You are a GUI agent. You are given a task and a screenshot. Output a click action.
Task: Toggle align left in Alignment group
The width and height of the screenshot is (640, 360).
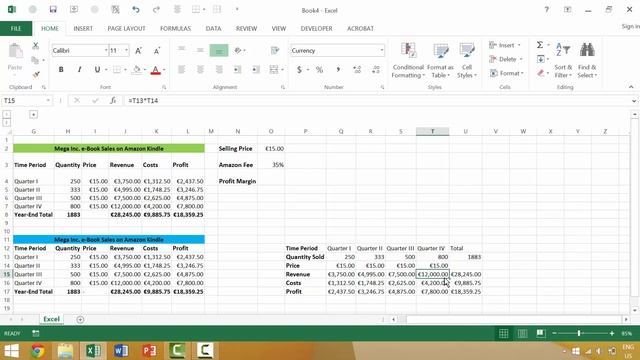pos(182,70)
